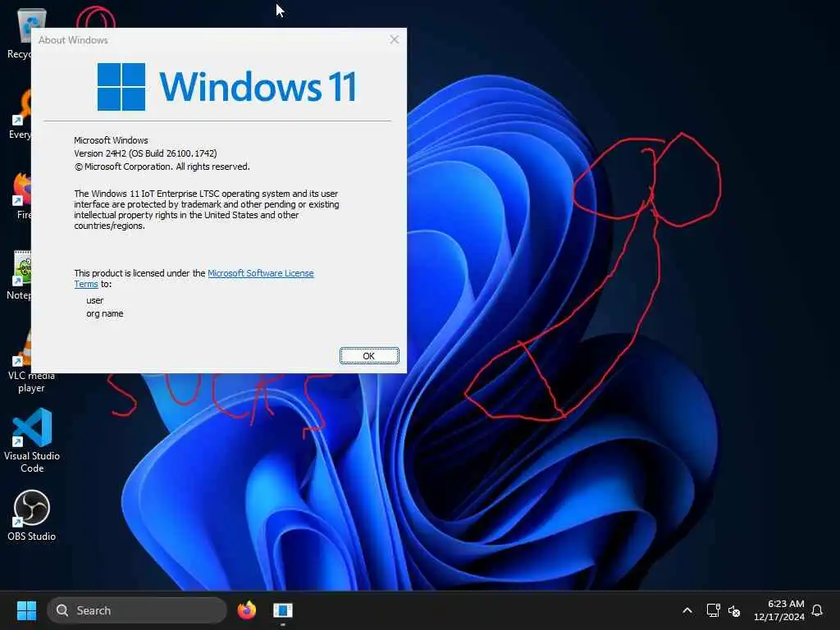Viewport: 840px width, 630px height.
Task: Open Microsoft Software License link
Action: (x=260, y=273)
